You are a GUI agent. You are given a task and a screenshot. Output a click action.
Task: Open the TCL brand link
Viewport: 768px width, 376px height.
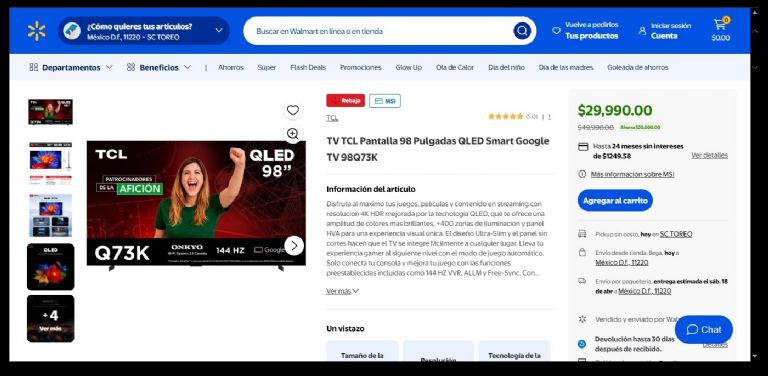(332, 118)
